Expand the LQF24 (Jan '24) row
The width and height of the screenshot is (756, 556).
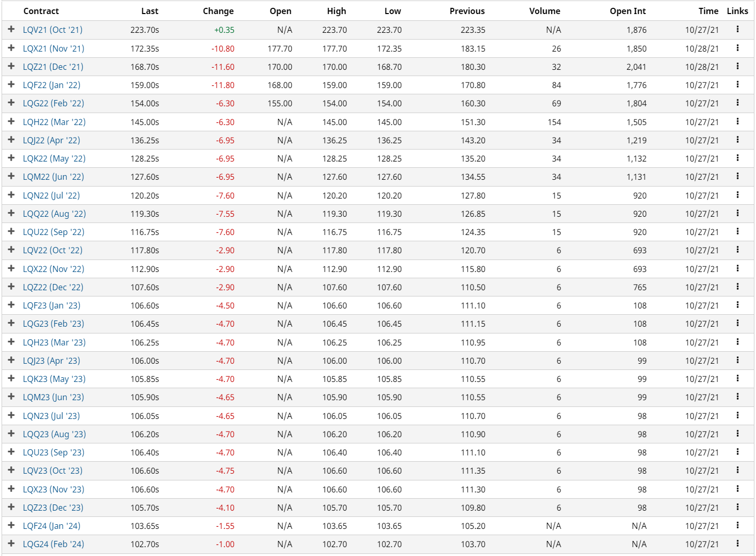click(x=11, y=525)
